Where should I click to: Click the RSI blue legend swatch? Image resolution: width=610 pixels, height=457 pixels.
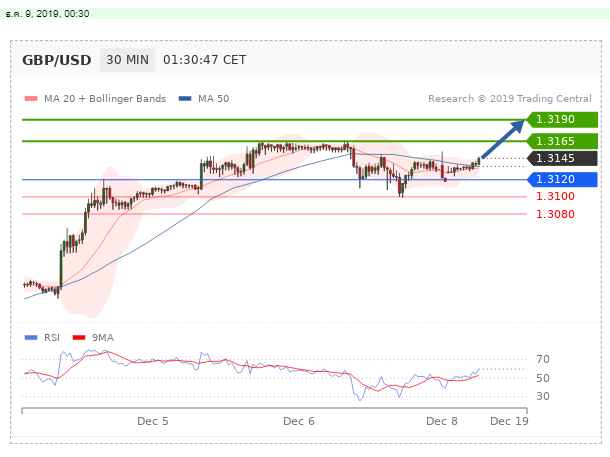click(x=31, y=338)
